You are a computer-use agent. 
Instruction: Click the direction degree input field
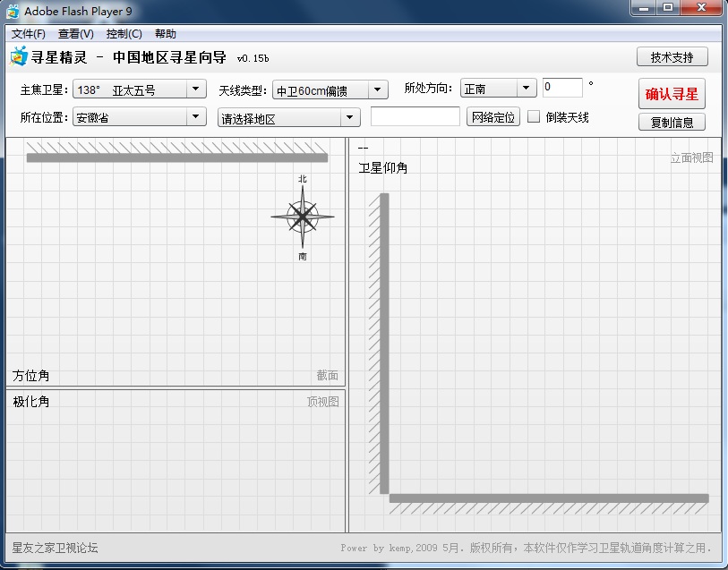561,88
